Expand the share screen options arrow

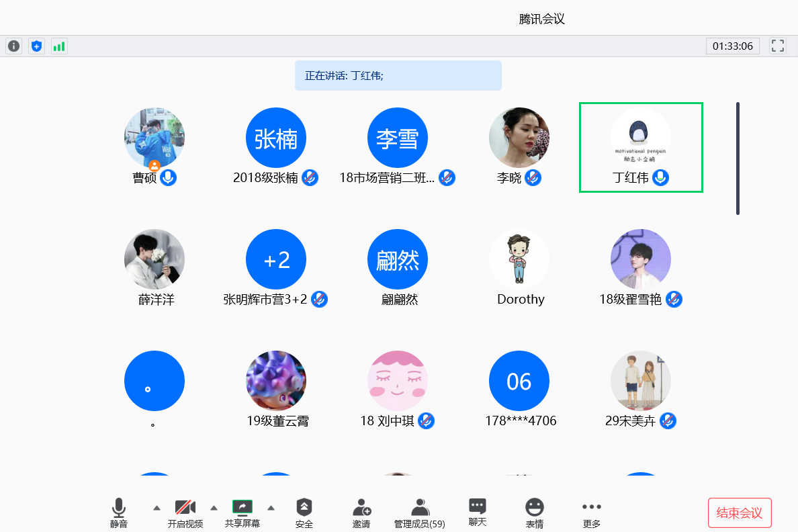tap(271, 507)
